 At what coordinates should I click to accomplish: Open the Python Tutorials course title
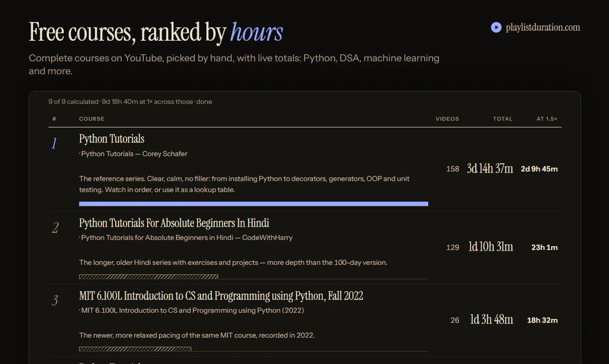coord(112,139)
